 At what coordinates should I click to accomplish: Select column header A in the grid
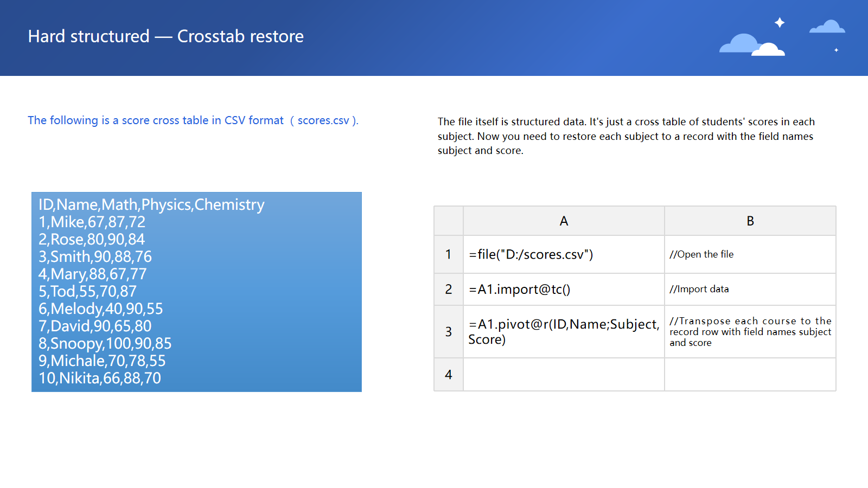(564, 221)
